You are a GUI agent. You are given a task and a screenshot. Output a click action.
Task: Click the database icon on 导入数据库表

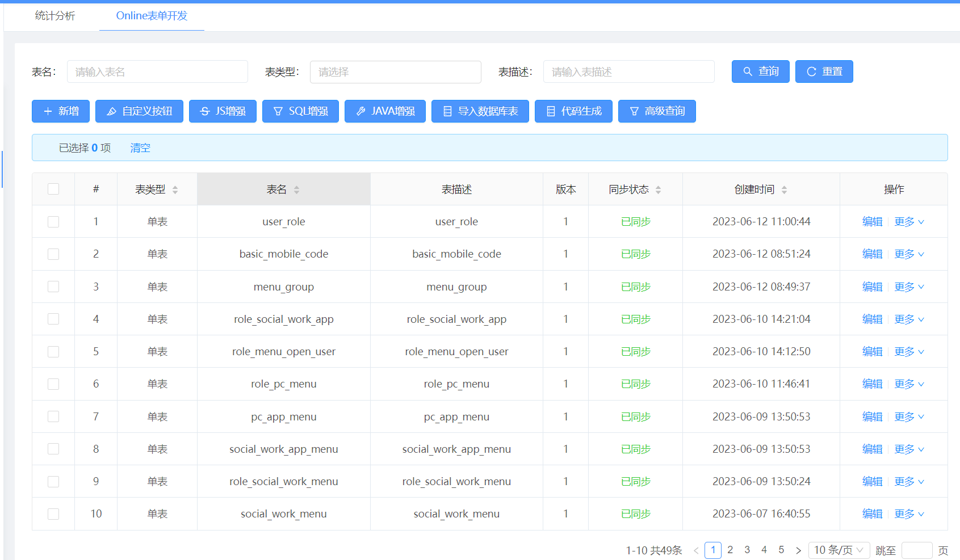tap(447, 111)
